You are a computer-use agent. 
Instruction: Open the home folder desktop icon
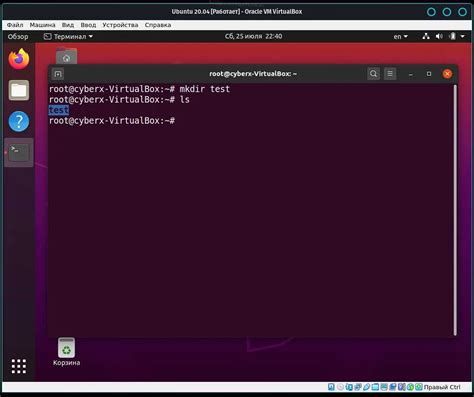(66, 56)
